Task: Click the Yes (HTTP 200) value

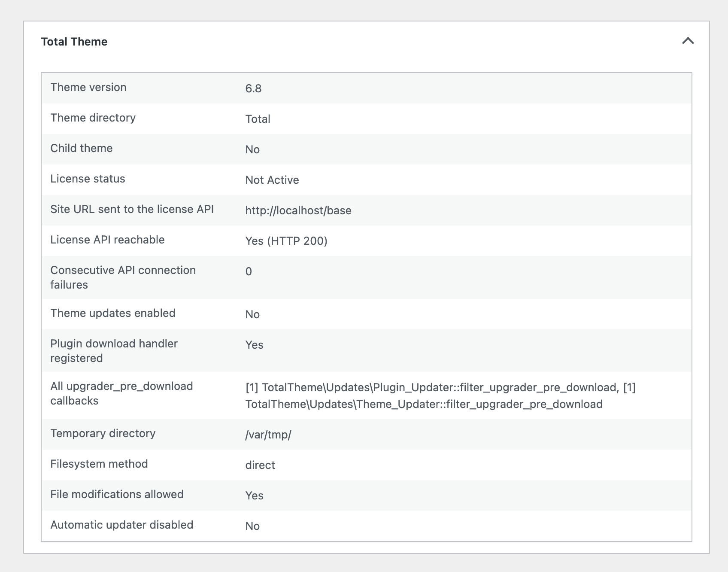Action: pyautogui.click(x=286, y=241)
